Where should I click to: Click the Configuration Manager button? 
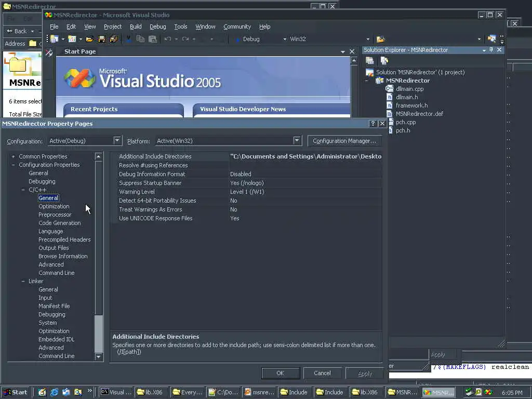pyautogui.click(x=344, y=141)
